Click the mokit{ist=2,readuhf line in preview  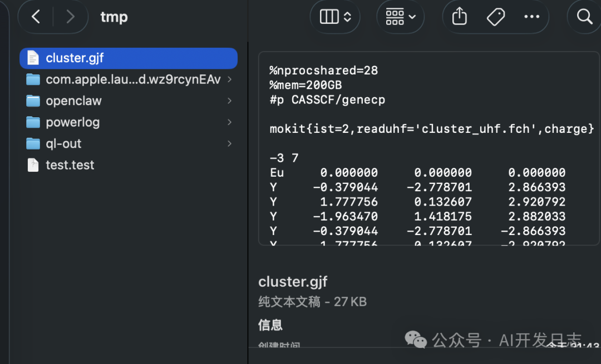tap(432, 129)
